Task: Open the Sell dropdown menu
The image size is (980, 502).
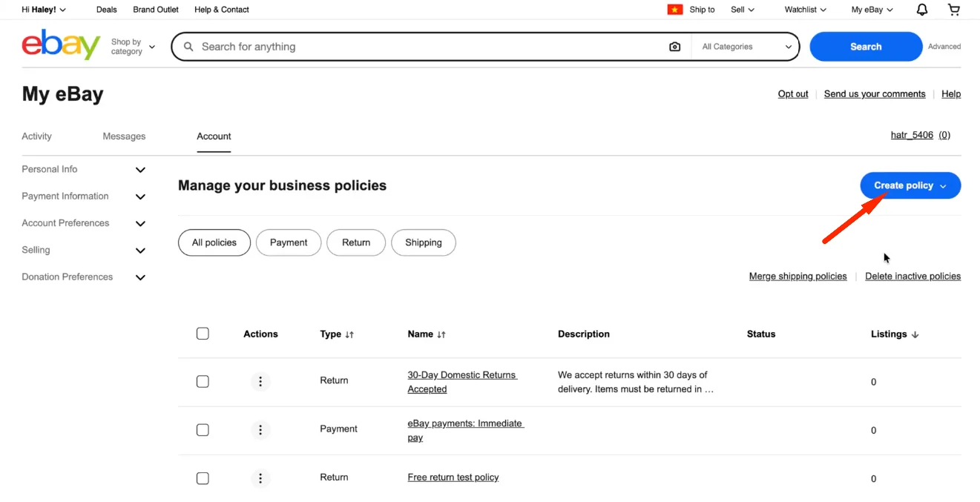Action: (x=743, y=10)
